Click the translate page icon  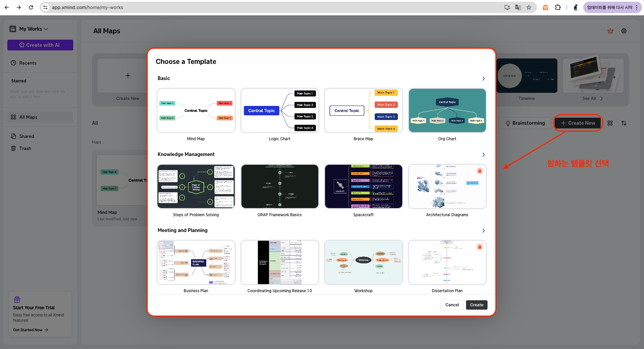(x=518, y=7)
